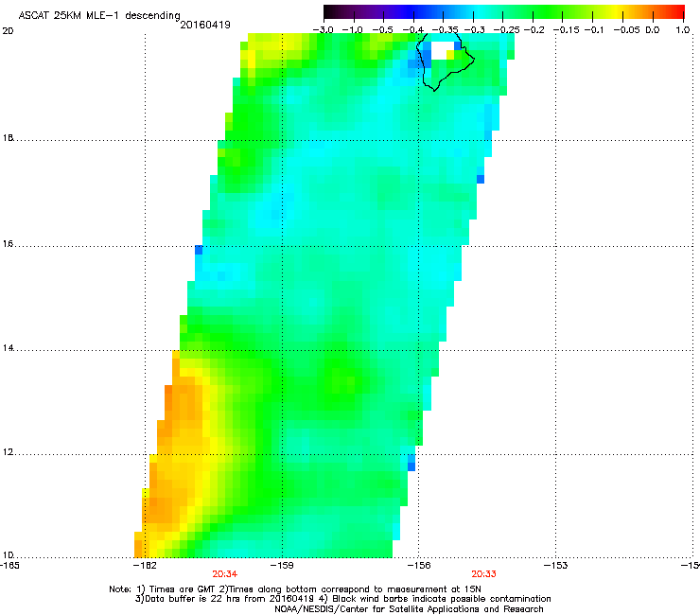Click longitude label -159
Screen dimensions: 700x615
click(282, 566)
